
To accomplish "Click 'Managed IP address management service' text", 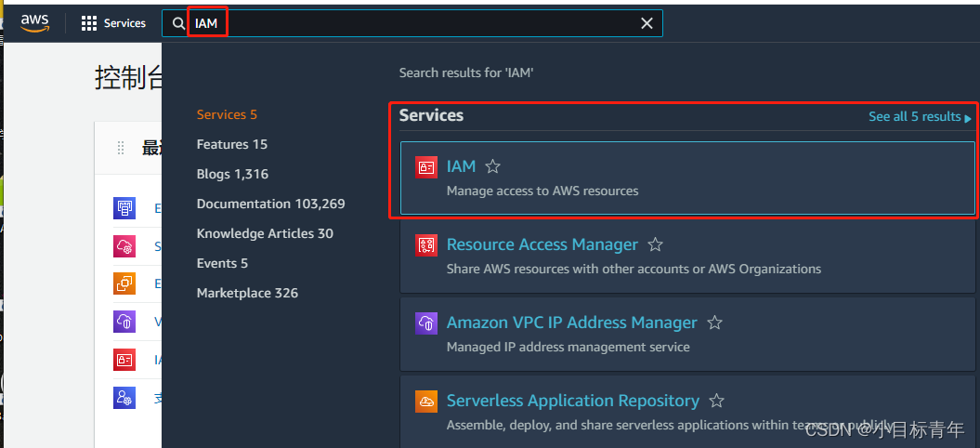I will click(x=568, y=347).
